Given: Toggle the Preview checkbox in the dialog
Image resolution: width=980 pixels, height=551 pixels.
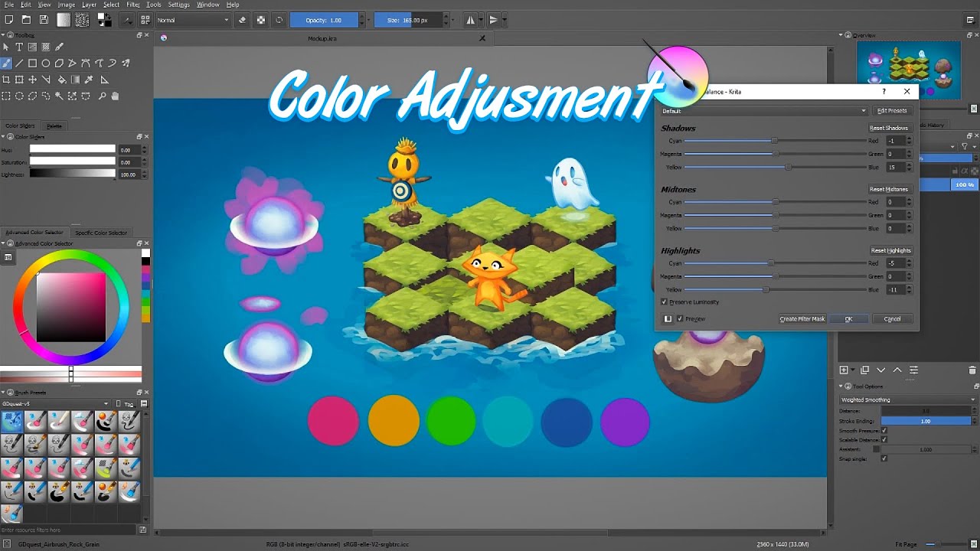Looking at the screenshot, I should 680,318.
